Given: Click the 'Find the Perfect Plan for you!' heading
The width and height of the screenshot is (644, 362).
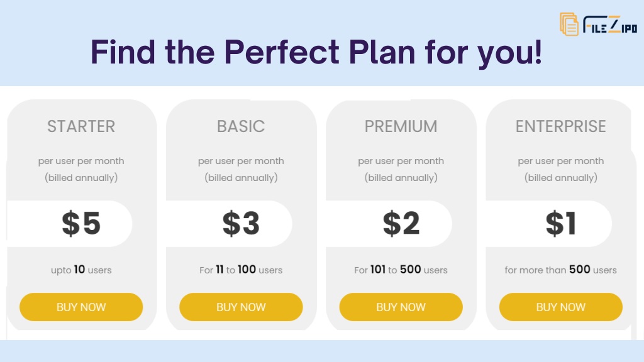Looking at the screenshot, I should click(x=316, y=53).
